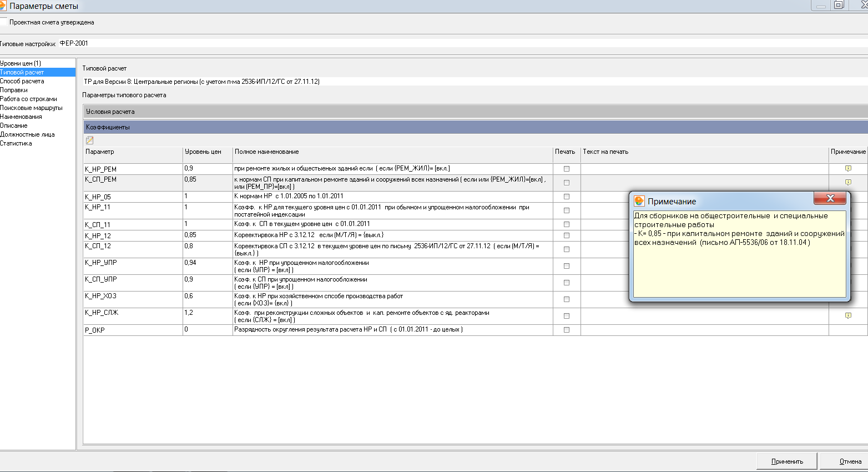
Task: Click the Параметры сметы window icon
Action: (x=2, y=6)
